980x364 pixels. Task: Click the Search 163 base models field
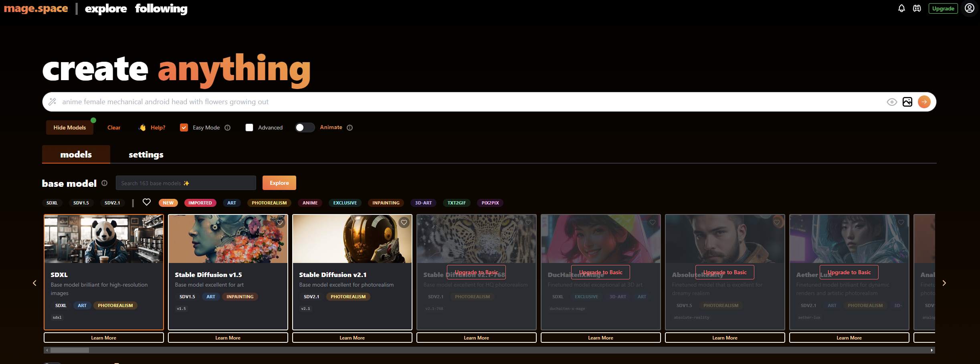point(186,183)
